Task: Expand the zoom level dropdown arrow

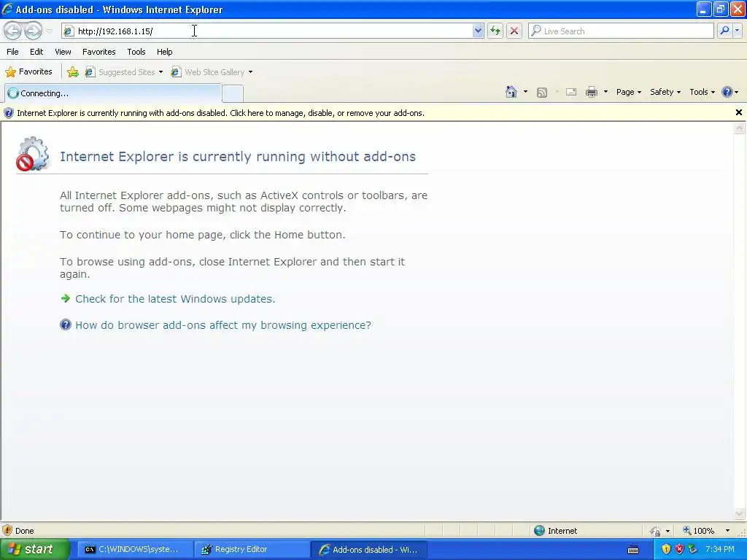Action: click(727, 531)
